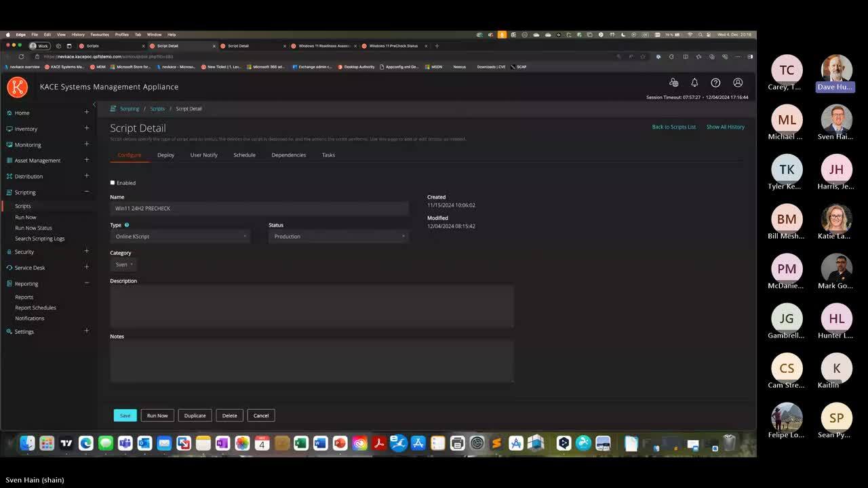Open Mail app in the dock
The image size is (868, 488).
coord(164,443)
